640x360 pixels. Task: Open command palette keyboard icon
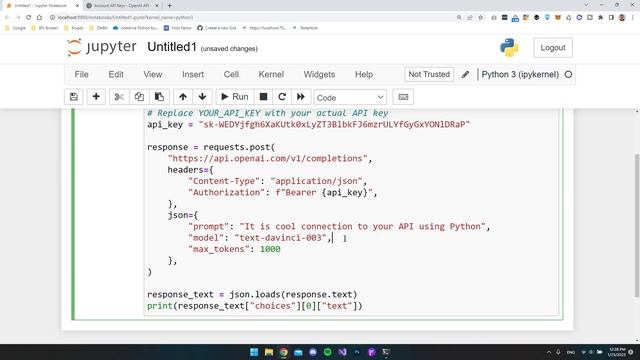(403, 97)
